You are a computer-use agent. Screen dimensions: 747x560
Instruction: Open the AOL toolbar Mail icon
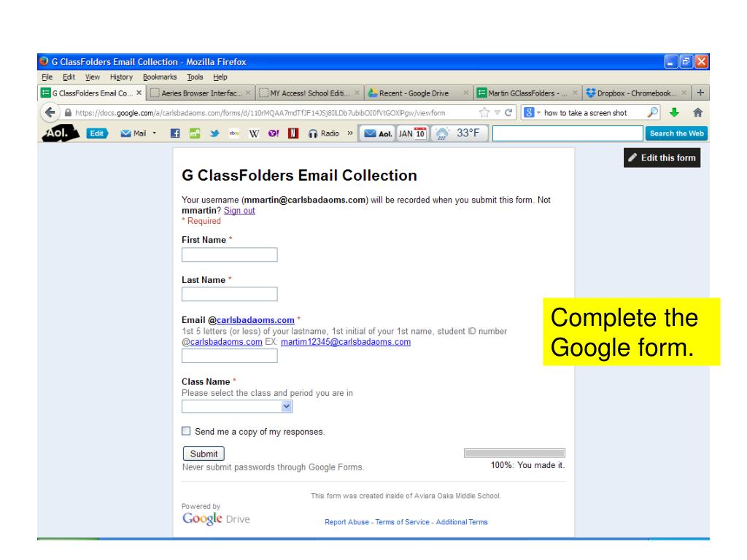133,134
